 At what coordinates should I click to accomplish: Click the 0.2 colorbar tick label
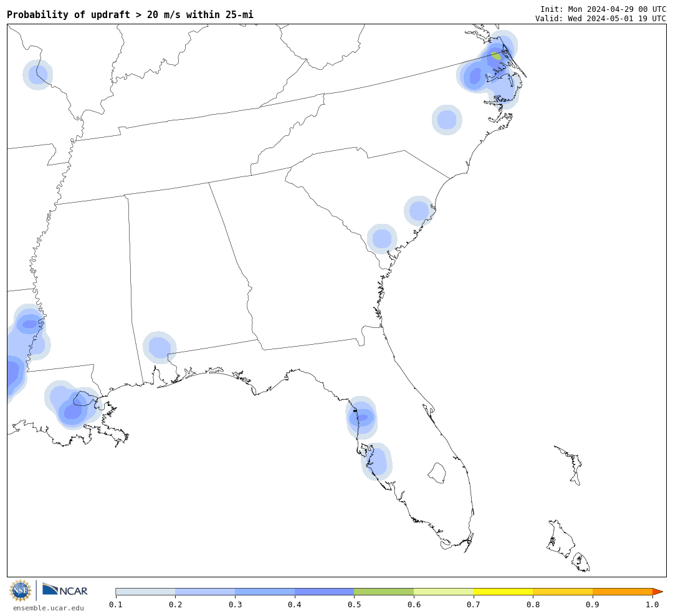pyautogui.click(x=176, y=605)
